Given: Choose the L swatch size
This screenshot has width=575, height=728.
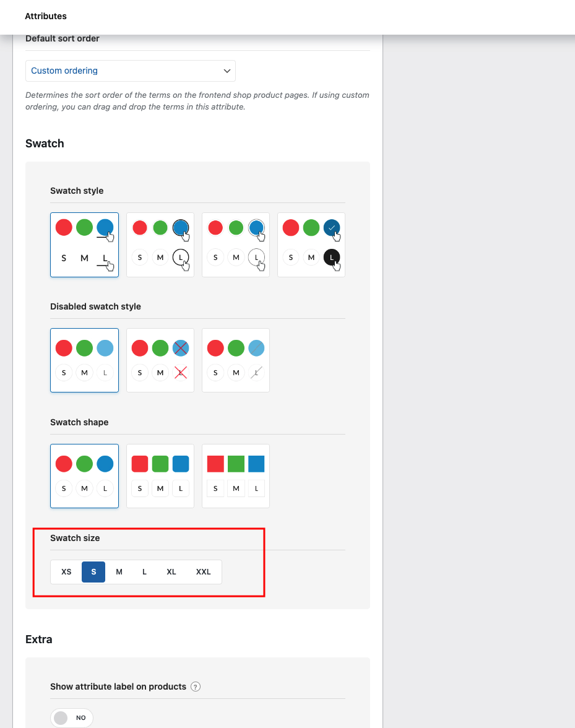Looking at the screenshot, I should 144,571.
